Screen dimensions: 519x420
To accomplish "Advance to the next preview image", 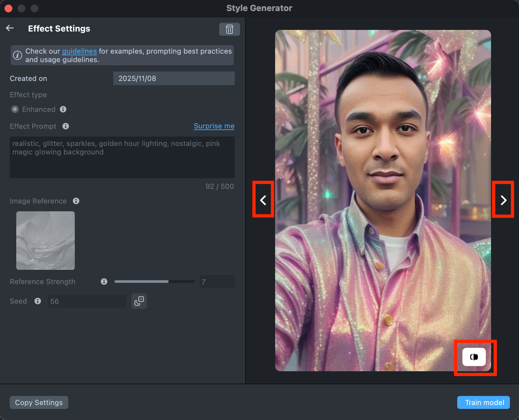I will click(503, 200).
